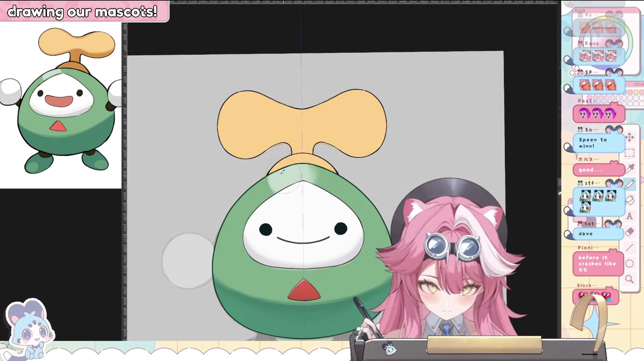Click the 'dave' chat message bubble
Viewport: 644px width, 361px height.
598,234
